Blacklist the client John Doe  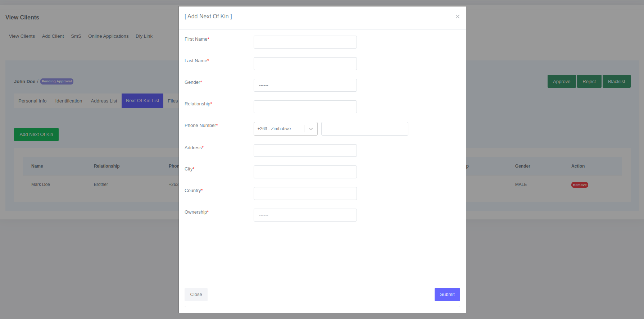616,81
